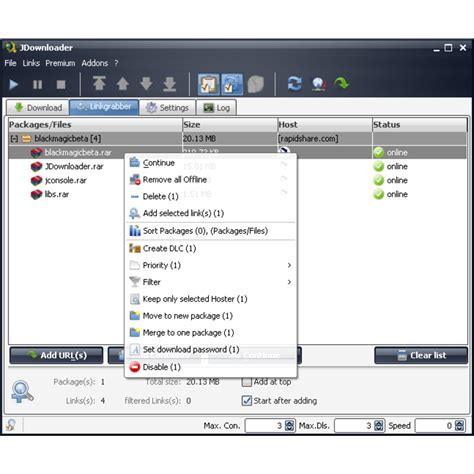
Task: Click the blackmagicbeta.rar archive icon
Action: [x=36, y=153]
